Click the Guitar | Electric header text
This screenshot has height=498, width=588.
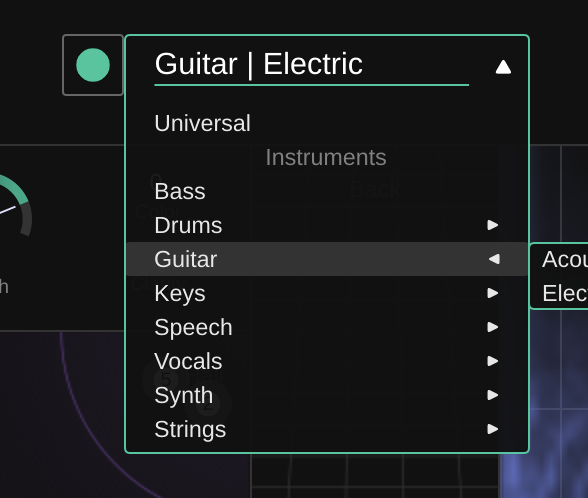259,64
